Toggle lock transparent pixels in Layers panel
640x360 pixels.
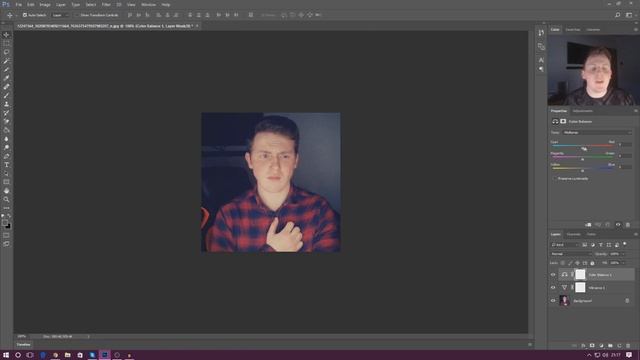tap(563, 263)
